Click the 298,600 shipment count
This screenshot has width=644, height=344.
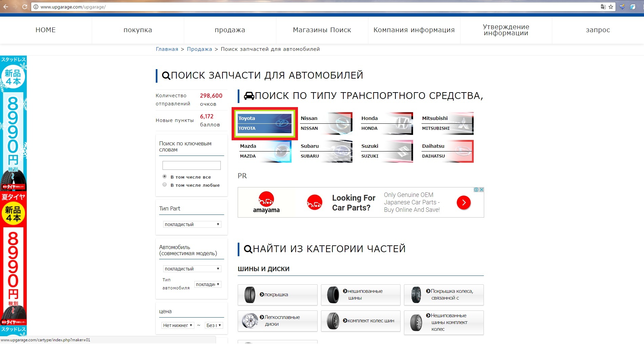pos(211,96)
